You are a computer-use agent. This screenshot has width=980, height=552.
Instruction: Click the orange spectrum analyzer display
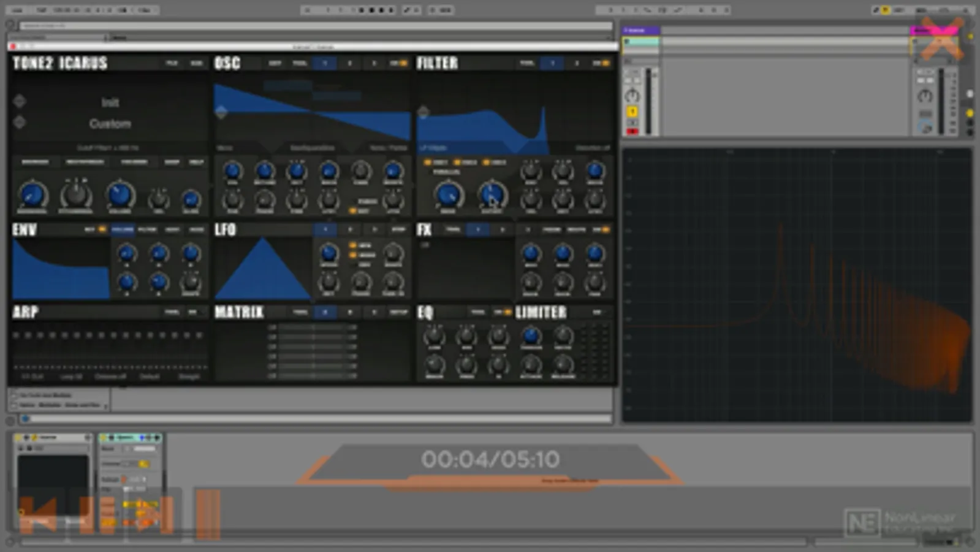point(797,285)
